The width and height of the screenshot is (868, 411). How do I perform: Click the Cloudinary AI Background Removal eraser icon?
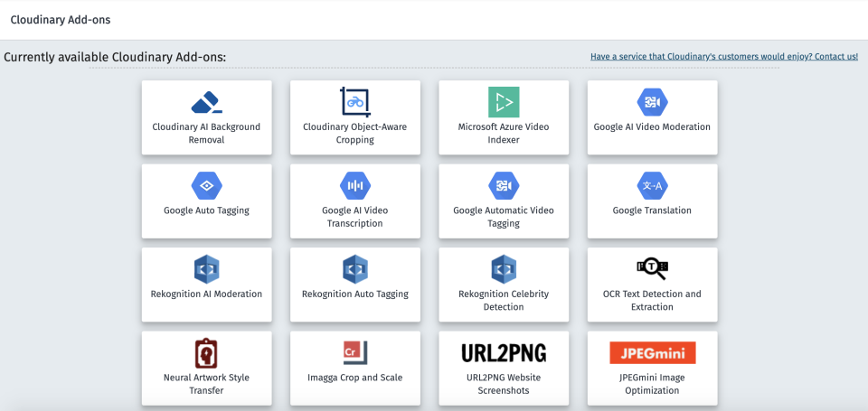pos(206,102)
